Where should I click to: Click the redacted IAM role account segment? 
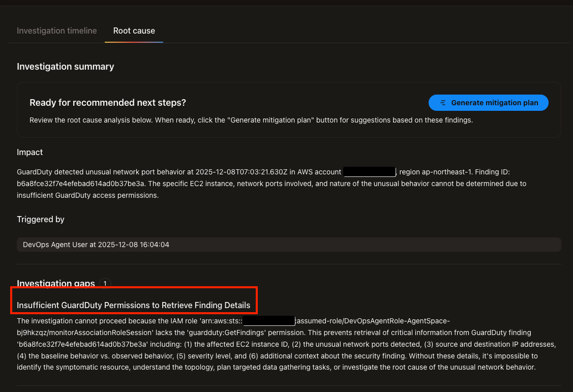point(268,320)
